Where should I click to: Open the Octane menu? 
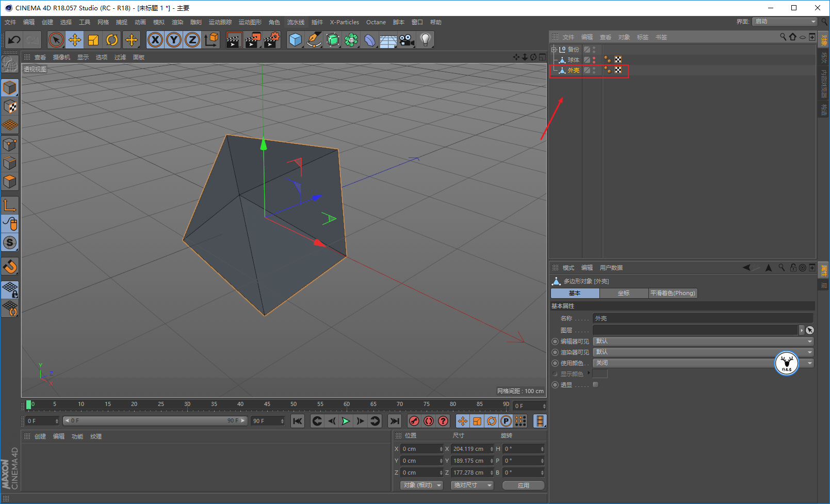pos(376,22)
